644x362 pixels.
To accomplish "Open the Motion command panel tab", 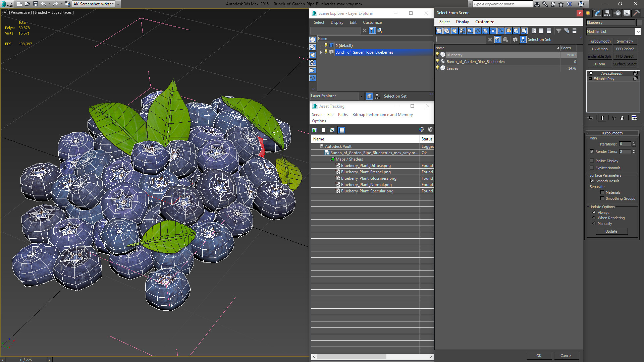I will [x=618, y=13].
